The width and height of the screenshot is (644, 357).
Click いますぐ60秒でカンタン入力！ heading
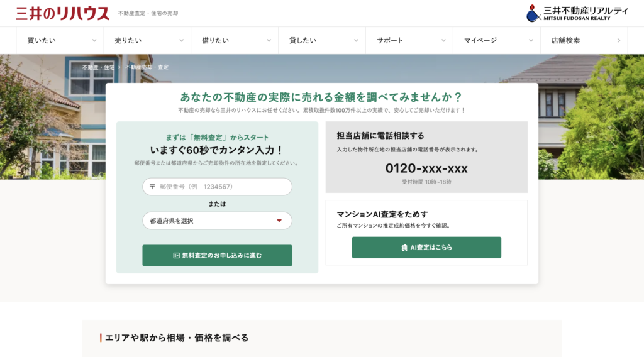pos(217,150)
